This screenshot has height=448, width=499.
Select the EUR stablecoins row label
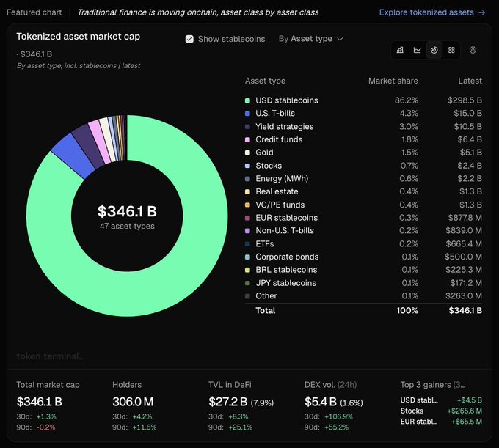tap(287, 218)
